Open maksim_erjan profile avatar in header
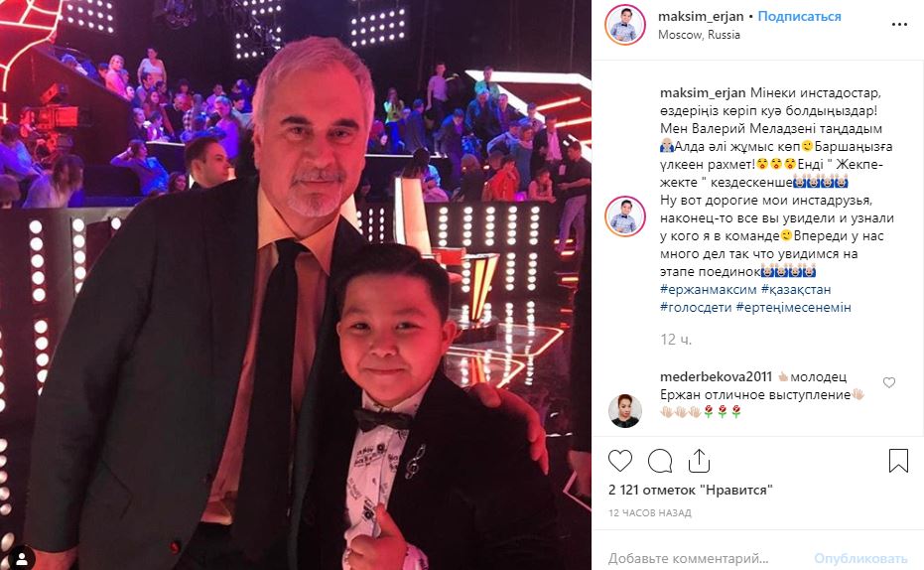 (624, 25)
